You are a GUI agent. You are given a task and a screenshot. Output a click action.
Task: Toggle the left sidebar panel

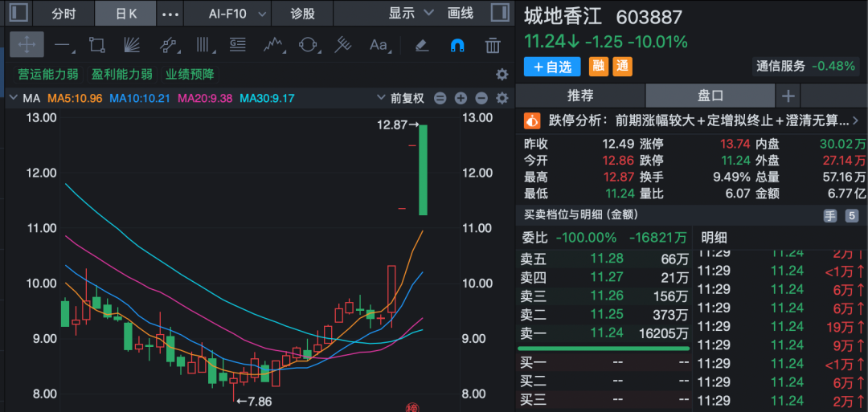(18, 12)
